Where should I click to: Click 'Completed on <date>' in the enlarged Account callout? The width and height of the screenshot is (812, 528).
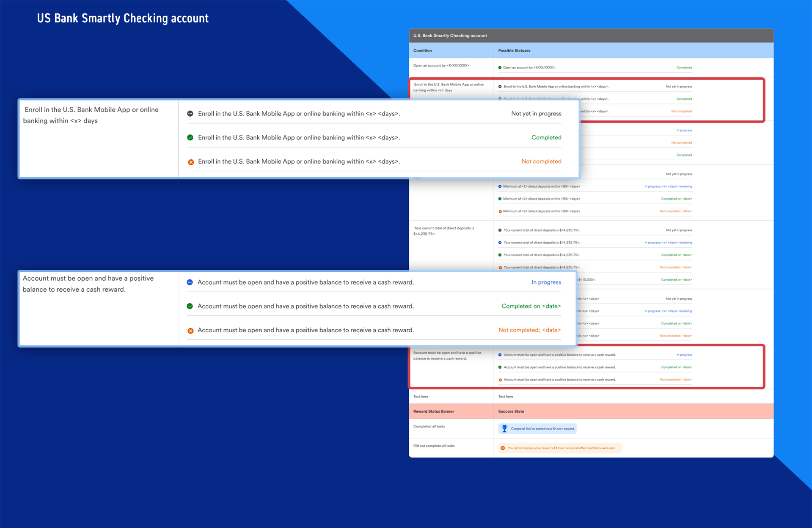531,306
